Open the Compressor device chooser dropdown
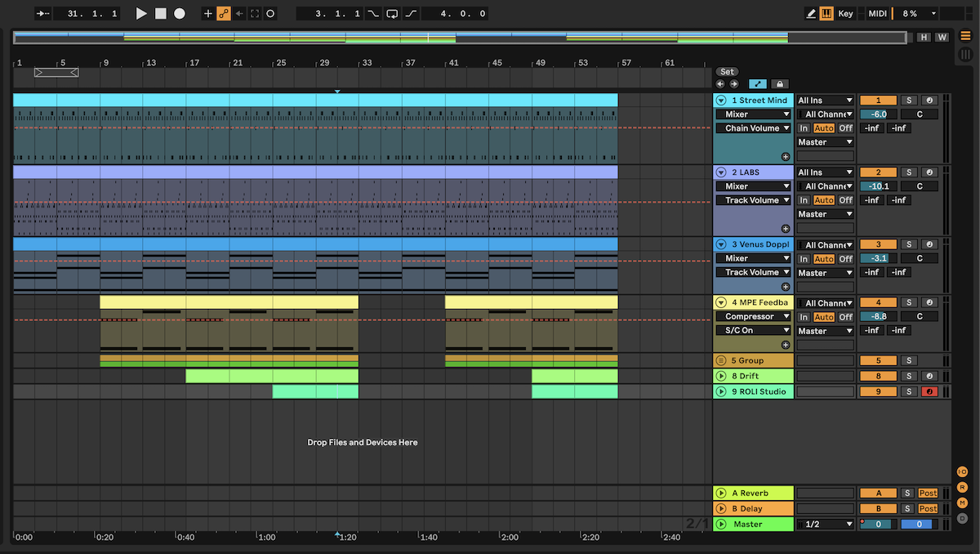 (x=754, y=316)
